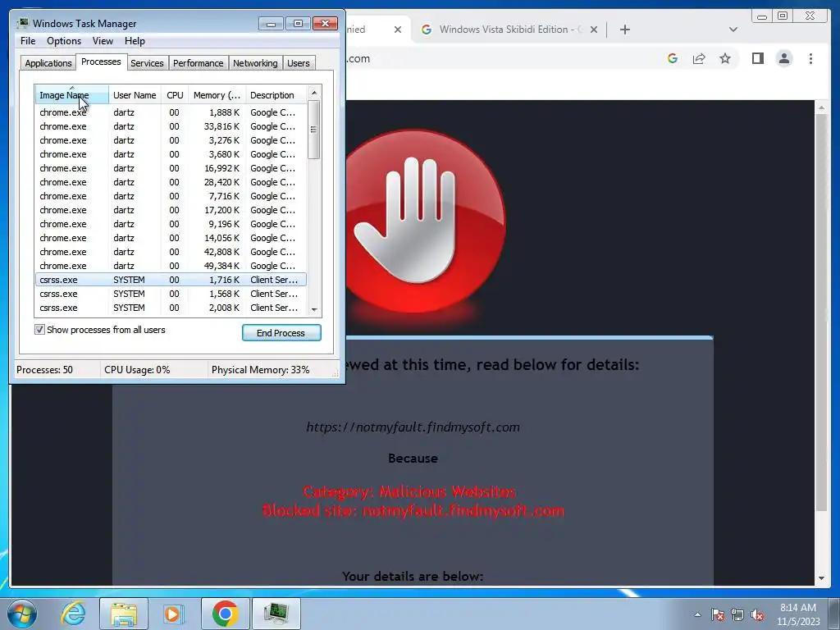Sort by Memory column header

[217, 95]
